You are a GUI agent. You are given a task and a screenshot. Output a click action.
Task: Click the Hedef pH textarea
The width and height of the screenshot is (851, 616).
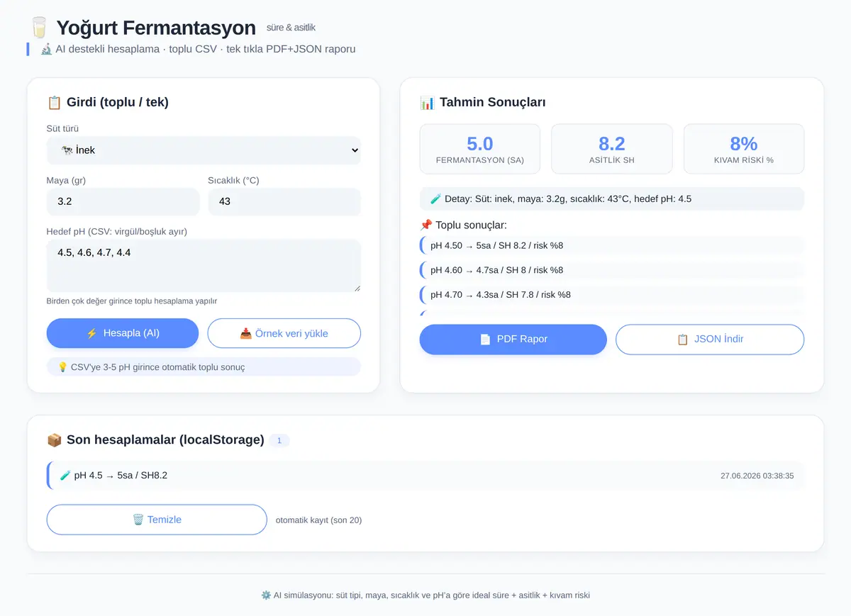point(204,265)
